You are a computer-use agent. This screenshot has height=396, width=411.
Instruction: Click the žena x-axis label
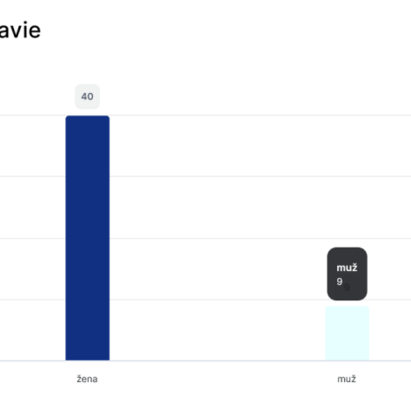tap(87, 379)
